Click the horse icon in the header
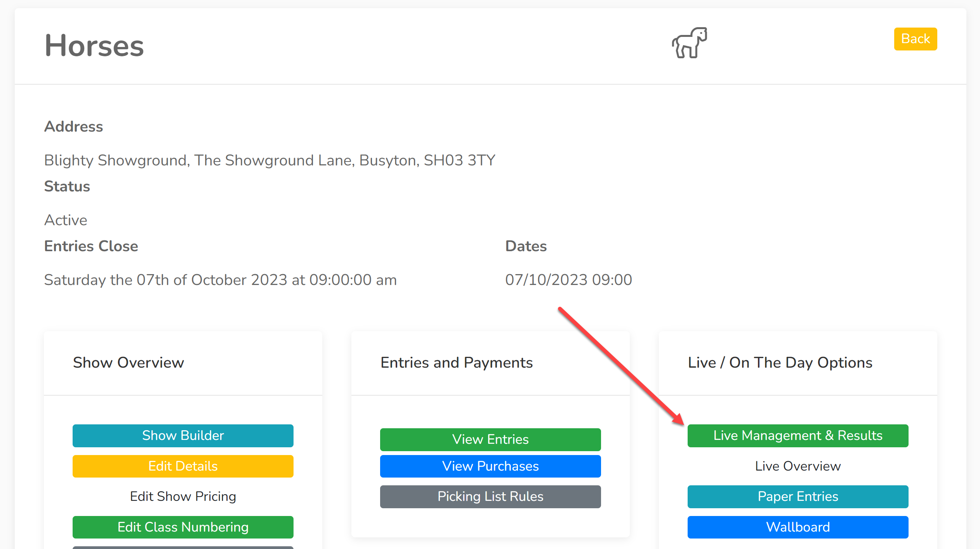 click(x=690, y=43)
